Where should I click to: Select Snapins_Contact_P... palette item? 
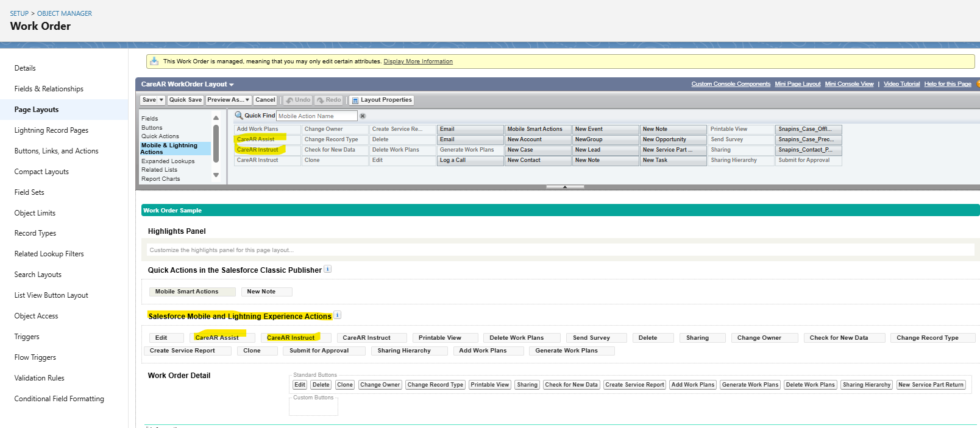(808, 150)
